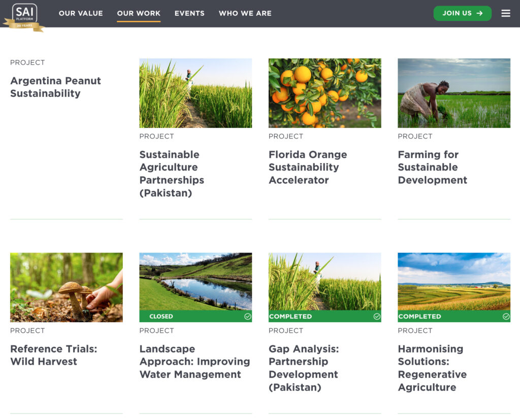Click Florida Orange Sustainability Accelerator title

[x=308, y=167]
